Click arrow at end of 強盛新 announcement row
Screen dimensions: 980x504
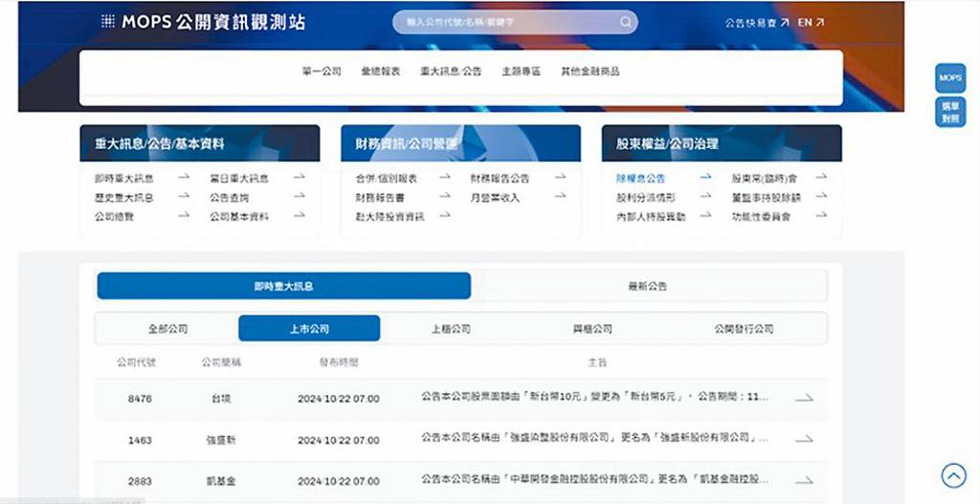(x=804, y=439)
